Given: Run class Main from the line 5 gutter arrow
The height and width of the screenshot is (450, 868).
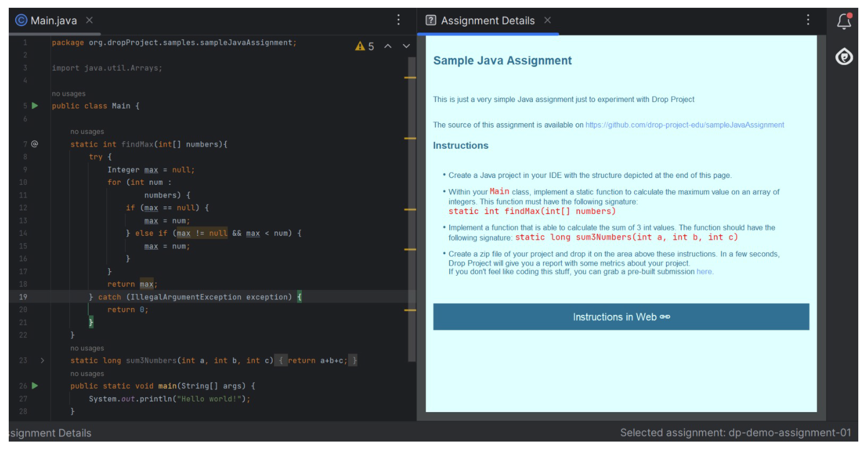Looking at the screenshot, I should 35,106.
